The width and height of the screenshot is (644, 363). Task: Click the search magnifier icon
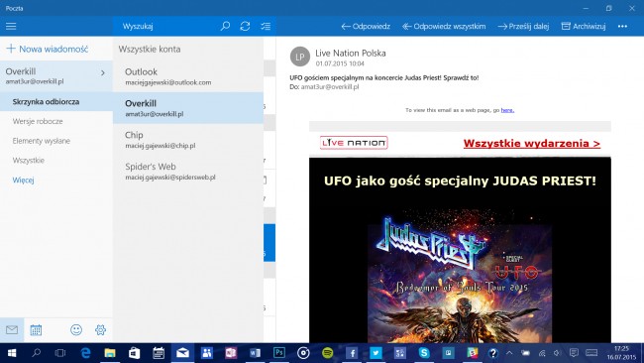point(225,27)
